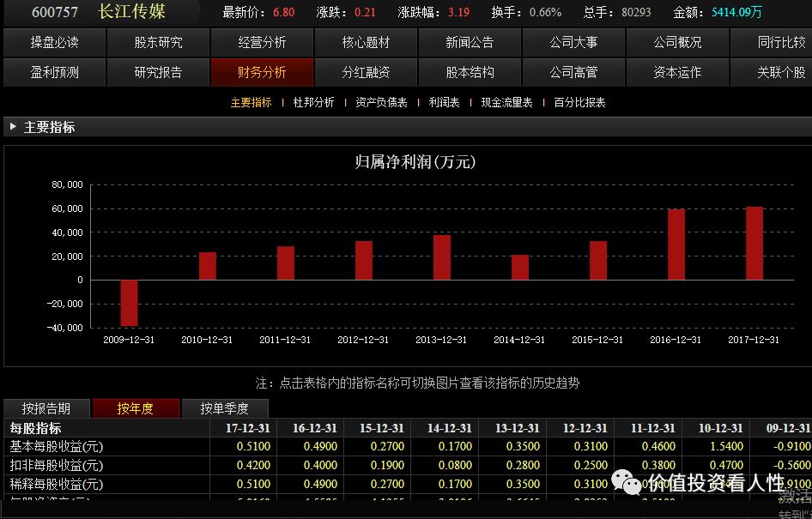Open the 公司概况 section
Screen dimensions: 812x519
(x=677, y=42)
